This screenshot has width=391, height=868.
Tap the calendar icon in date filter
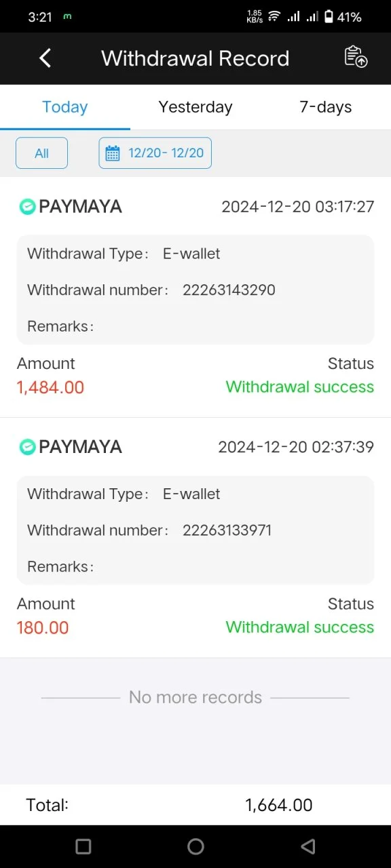pyautogui.click(x=113, y=153)
